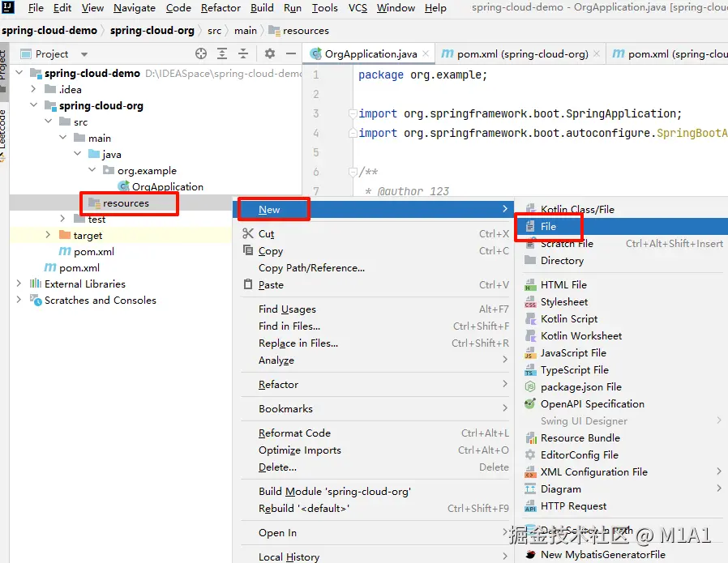This screenshot has width=728, height=563.
Task: Click the IntelliJ IDEA logo icon
Action: 8,7
